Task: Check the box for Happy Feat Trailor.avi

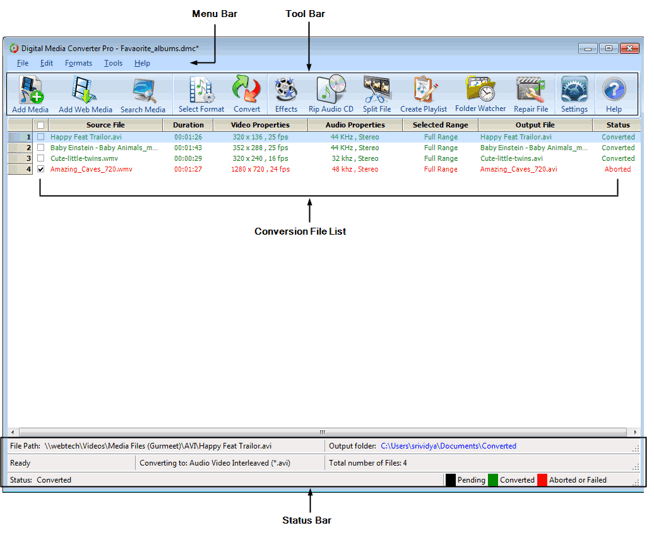Action: coord(41,137)
